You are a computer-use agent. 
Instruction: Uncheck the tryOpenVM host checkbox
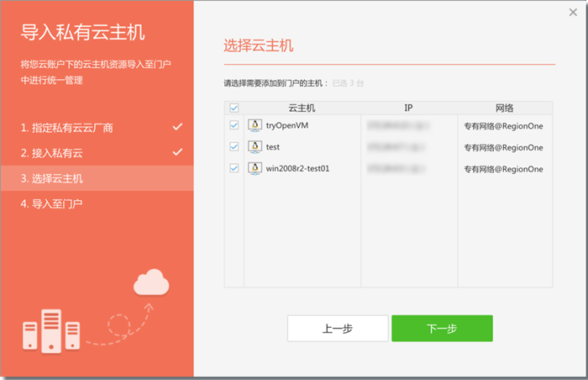click(x=234, y=125)
